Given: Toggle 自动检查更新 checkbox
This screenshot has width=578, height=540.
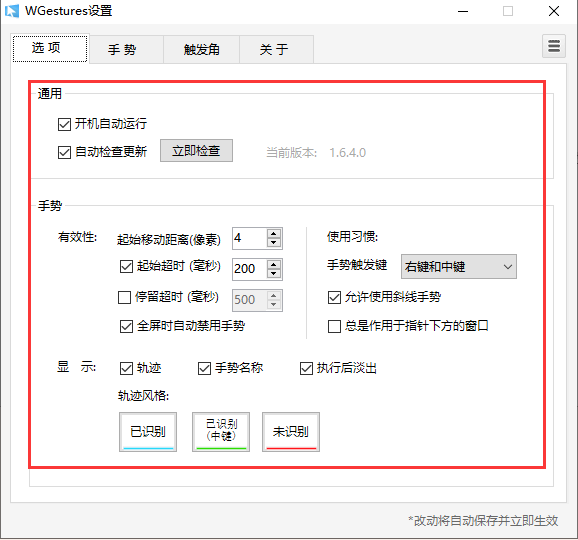Looking at the screenshot, I should 64,152.
